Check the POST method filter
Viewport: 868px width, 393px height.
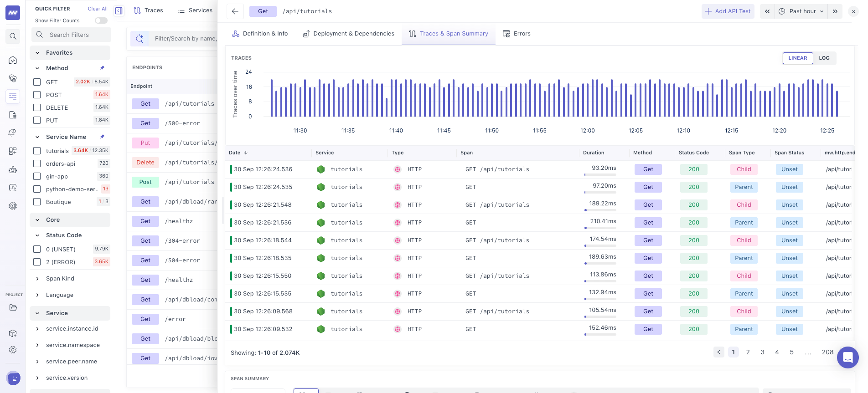pos(37,95)
